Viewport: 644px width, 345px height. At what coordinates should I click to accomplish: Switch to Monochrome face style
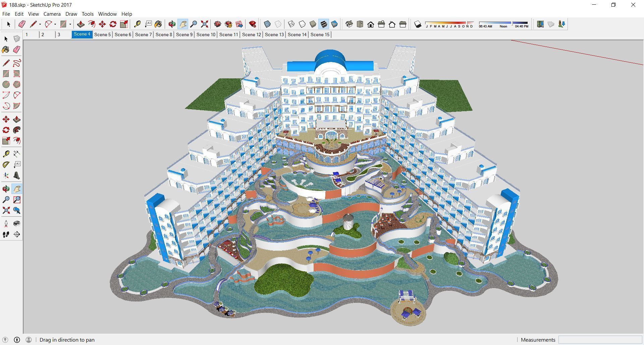click(x=334, y=24)
